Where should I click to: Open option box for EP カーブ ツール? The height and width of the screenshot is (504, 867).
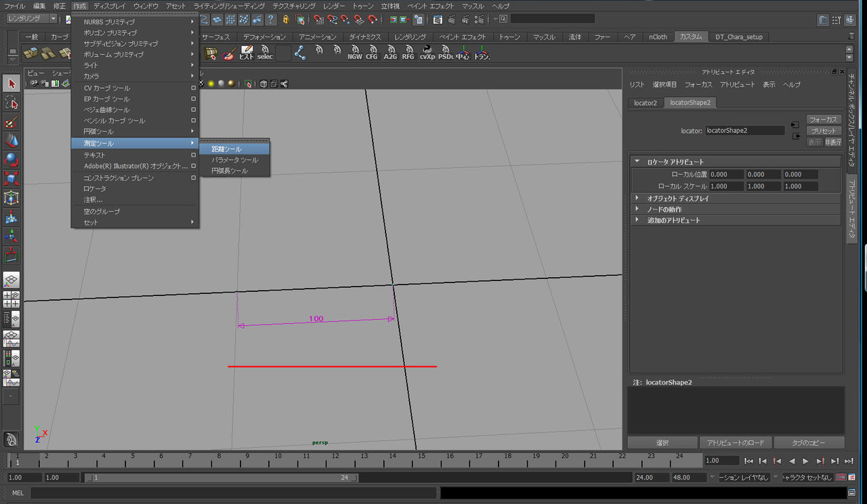(x=193, y=99)
